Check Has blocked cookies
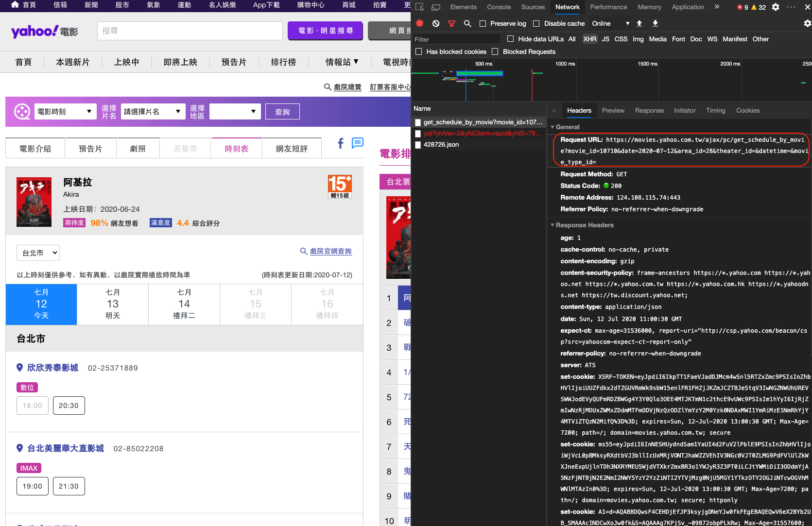 coord(418,51)
